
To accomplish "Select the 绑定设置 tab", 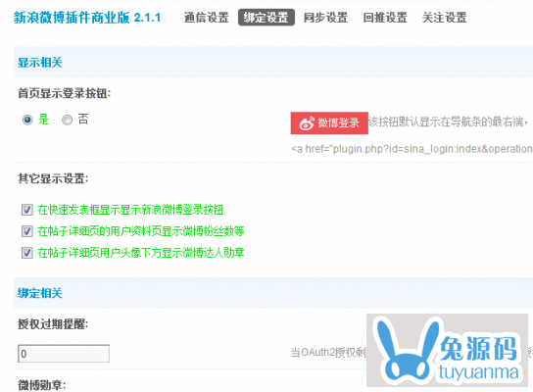I will tap(266, 18).
